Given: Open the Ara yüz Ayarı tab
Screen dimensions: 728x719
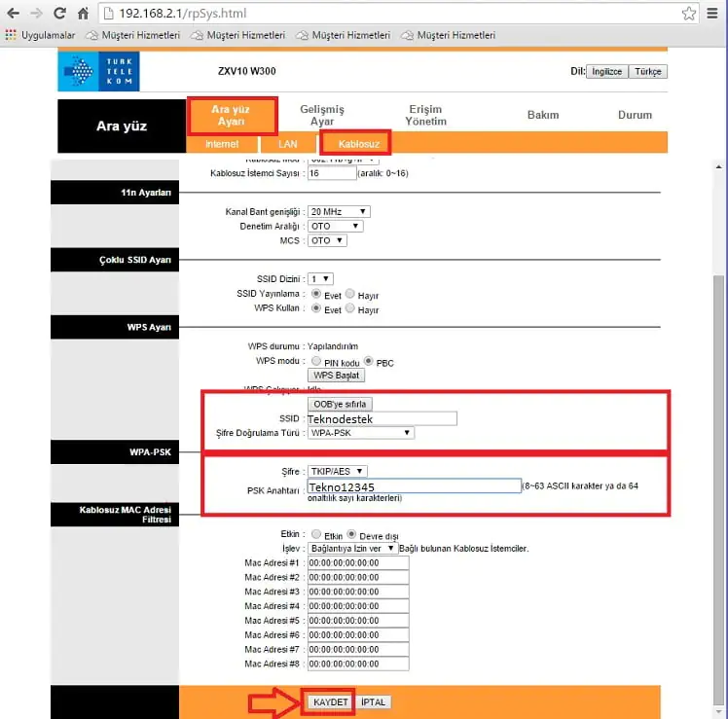Looking at the screenshot, I should [232, 115].
